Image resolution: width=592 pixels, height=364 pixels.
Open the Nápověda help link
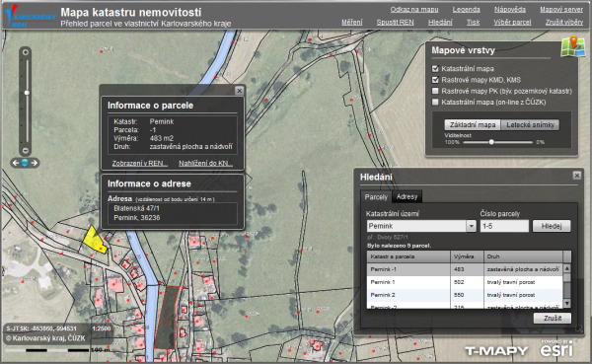[x=510, y=10]
